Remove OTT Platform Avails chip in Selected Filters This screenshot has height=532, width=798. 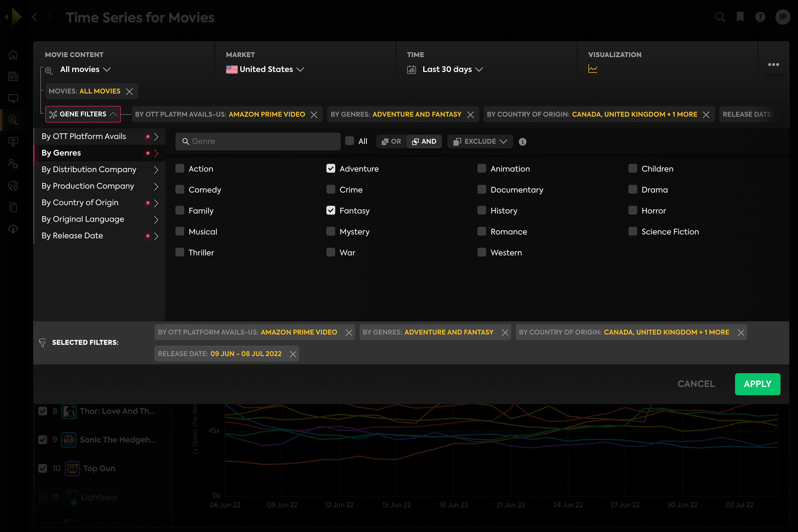[x=349, y=332]
